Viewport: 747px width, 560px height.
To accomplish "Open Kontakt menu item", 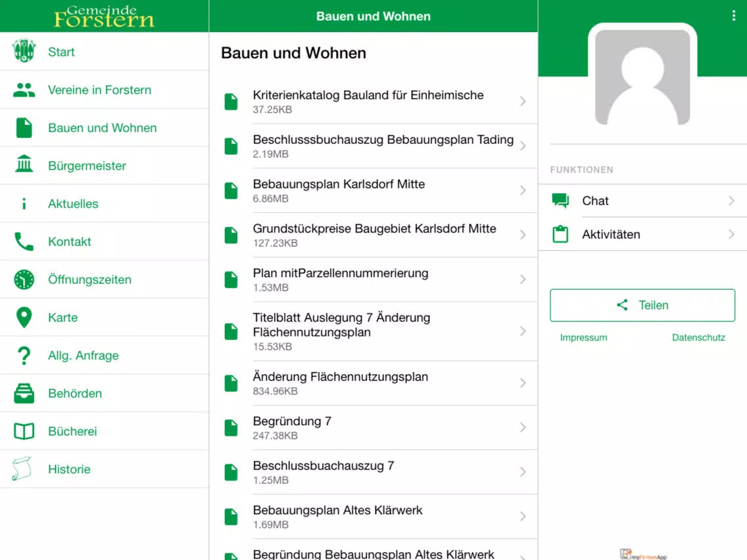I will [x=105, y=241].
